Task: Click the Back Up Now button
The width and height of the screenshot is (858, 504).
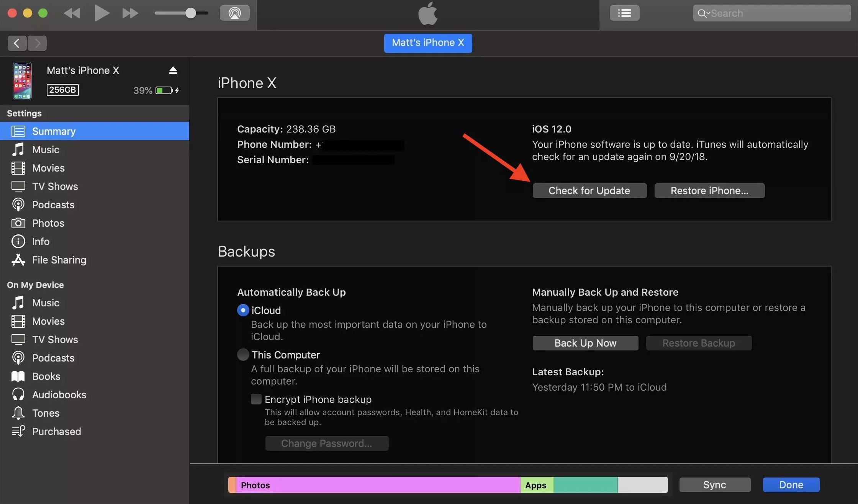Action: (585, 343)
